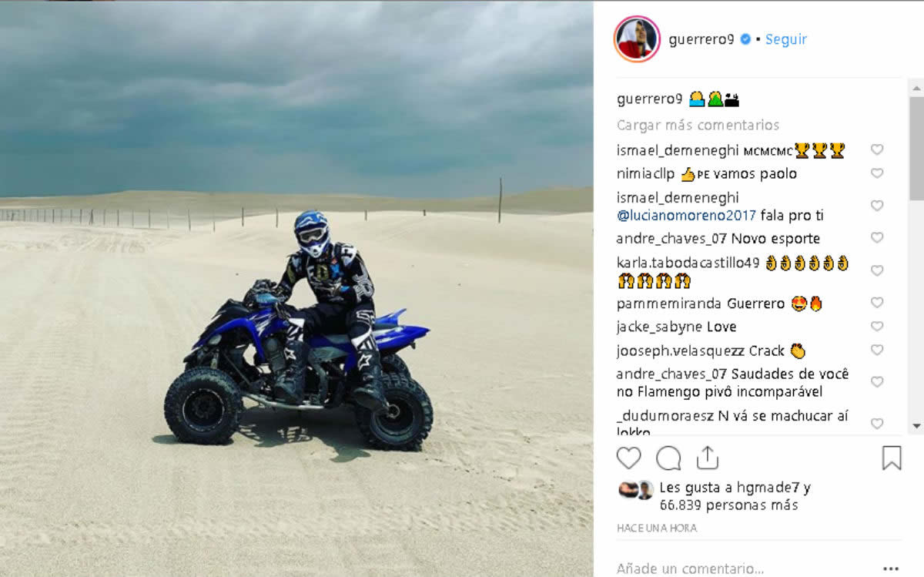Like andre_chaves_07 'Novo esporte' comment
924x577 pixels.
tap(876, 238)
